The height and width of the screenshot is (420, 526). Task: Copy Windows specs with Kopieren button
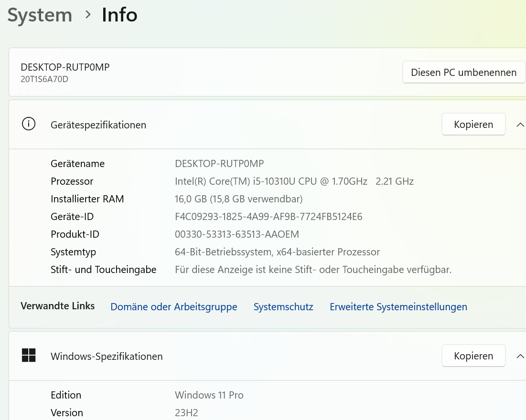473,356
